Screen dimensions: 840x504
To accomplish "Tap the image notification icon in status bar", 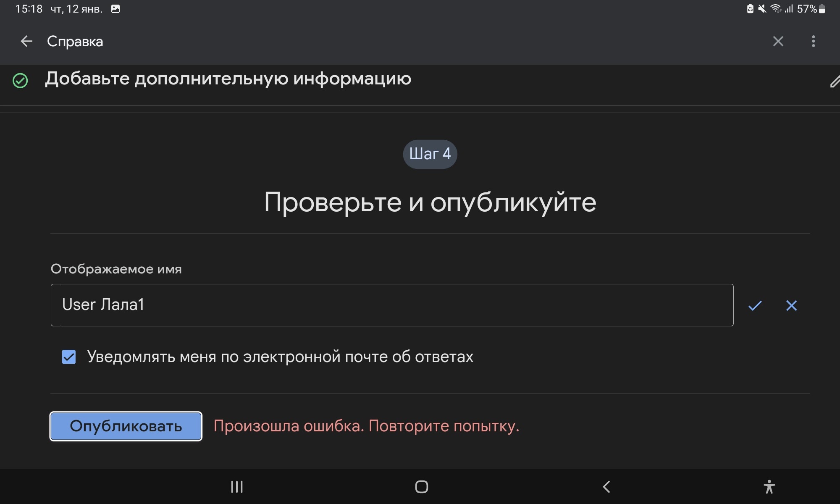I will (x=115, y=9).
